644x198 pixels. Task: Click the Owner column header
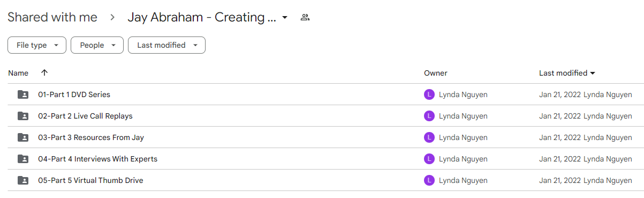coord(436,73)
